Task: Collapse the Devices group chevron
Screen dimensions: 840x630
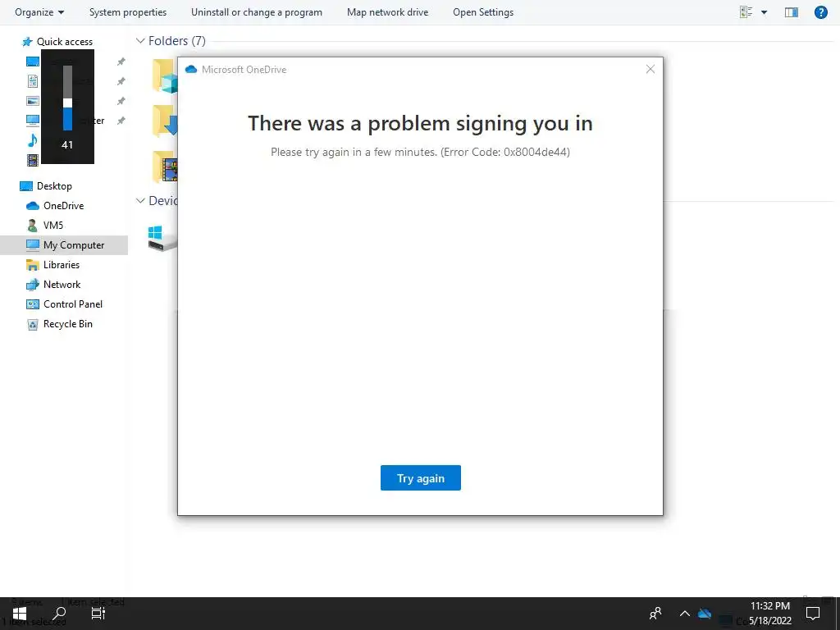Action: (x=140, y=200)
